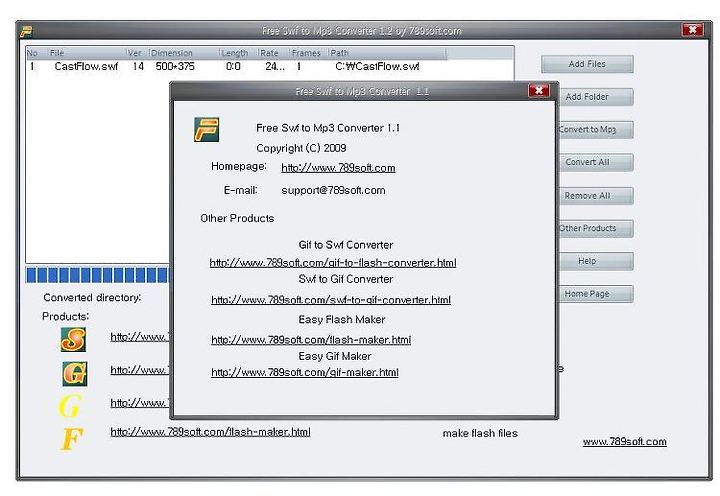Click the Add Files button
The width and height of the screenshot is (720, 496).
(587, 64)
